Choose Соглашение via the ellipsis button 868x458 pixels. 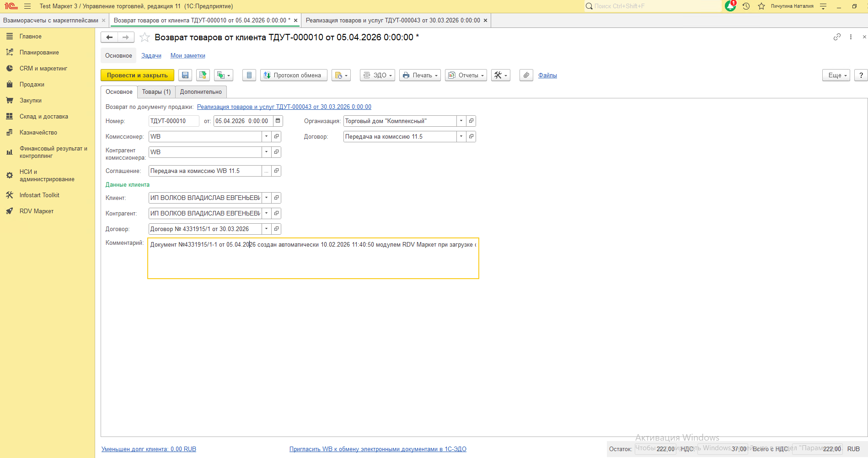coord(266,171)
